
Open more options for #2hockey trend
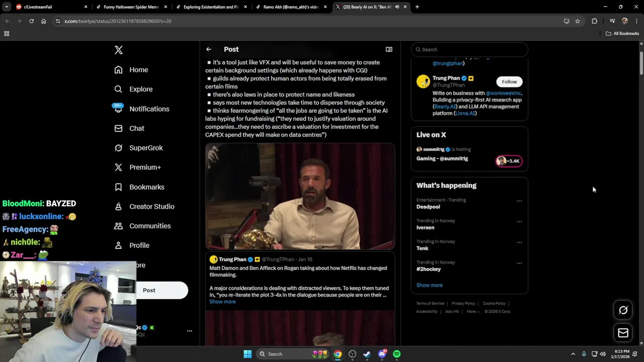[x=519, y=263]
